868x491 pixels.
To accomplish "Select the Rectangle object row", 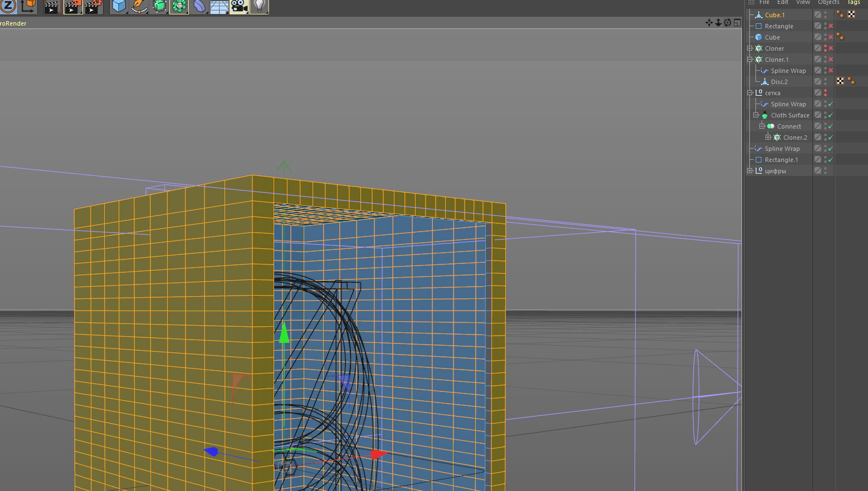I will tap(779, 26).
